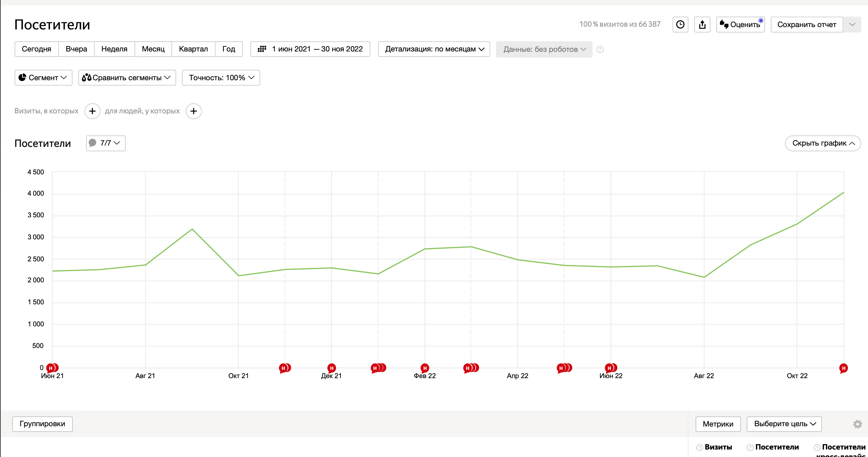Click the Оценить feedback button
The height and width of the screenshot is (457, 868).
[740, 25]
